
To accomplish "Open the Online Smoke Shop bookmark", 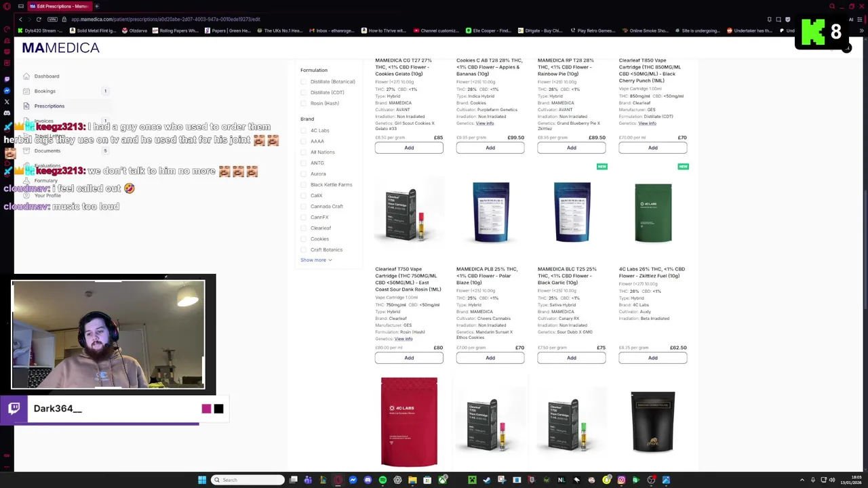I will 645,30.
